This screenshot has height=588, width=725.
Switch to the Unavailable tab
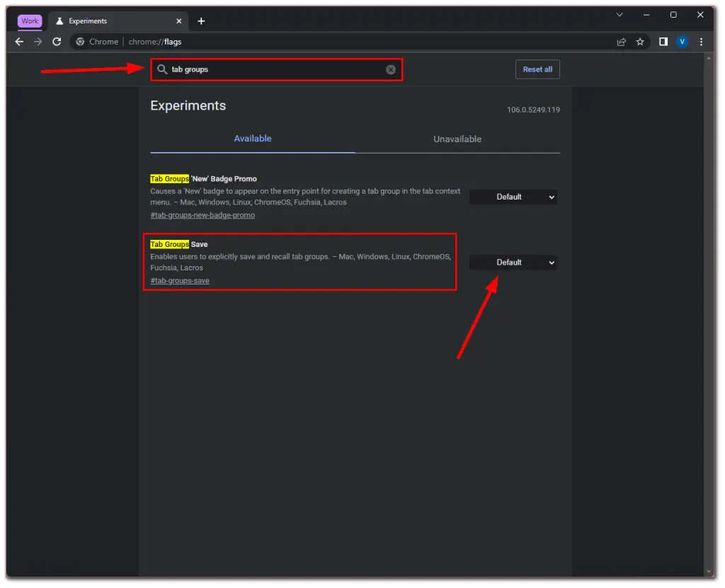pyautogui.click(x=457, y=139)
